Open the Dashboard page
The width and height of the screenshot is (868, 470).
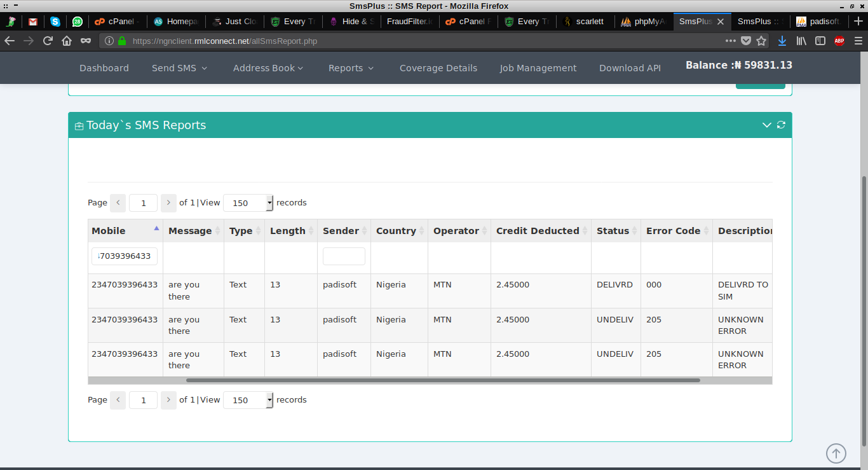point(104,68)
